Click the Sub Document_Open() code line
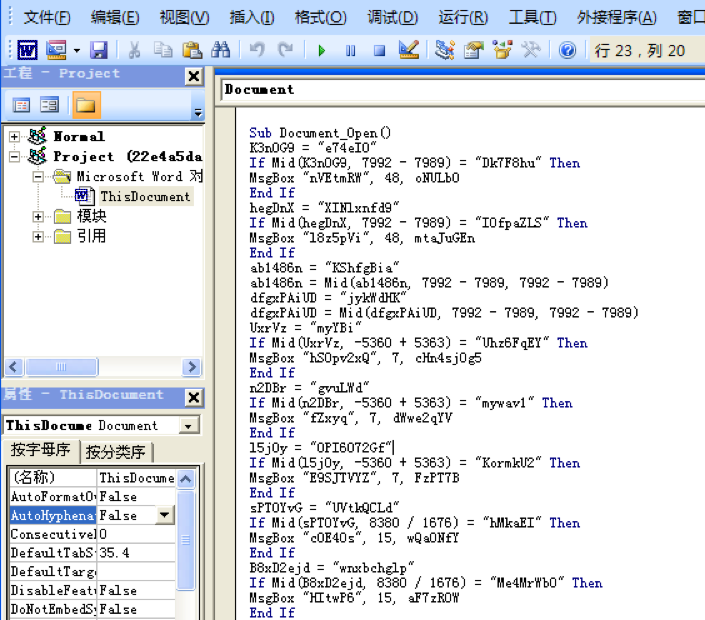 click(320, 133)
